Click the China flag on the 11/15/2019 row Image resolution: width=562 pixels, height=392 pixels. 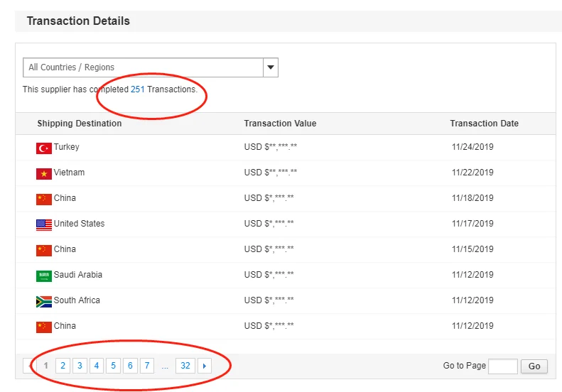click(44, 251)
